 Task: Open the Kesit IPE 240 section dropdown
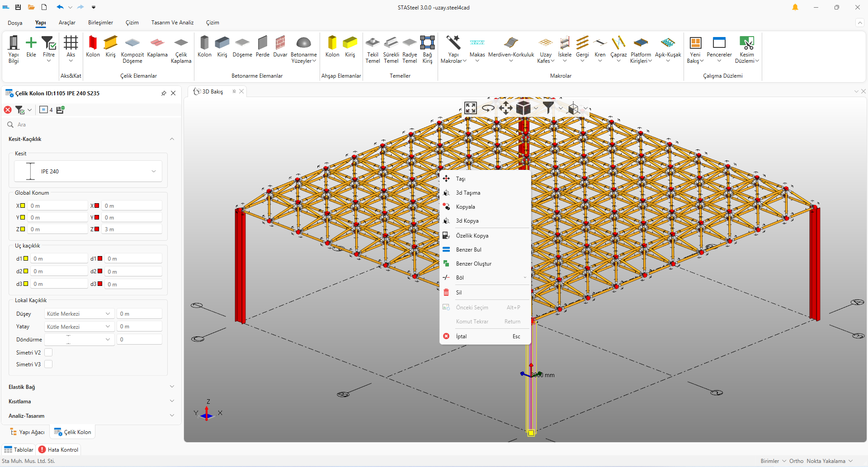88,172
